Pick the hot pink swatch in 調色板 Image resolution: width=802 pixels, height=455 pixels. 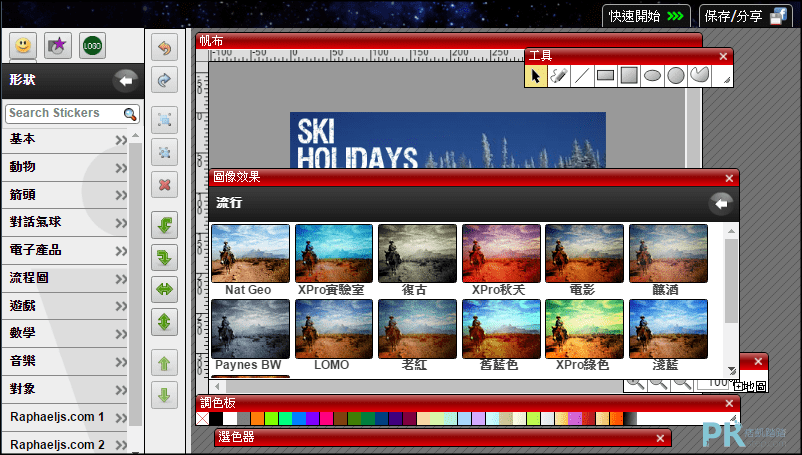[x=327, y=419]
